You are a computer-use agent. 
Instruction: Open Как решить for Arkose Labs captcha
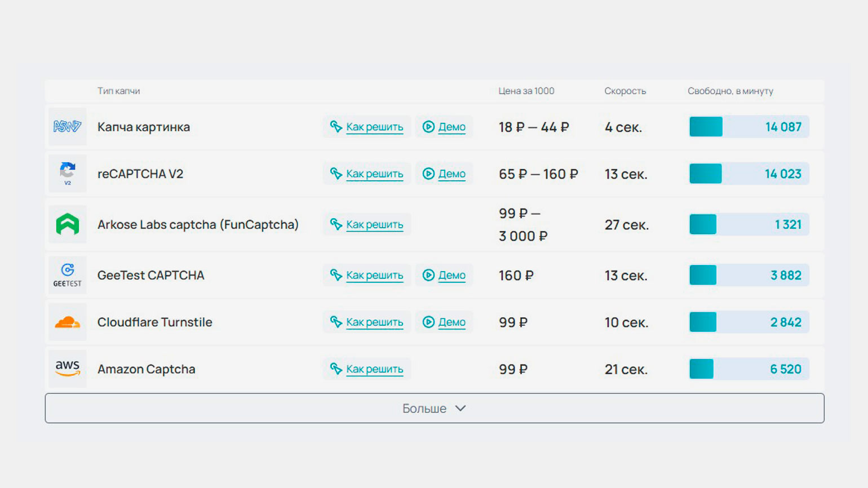click(x=374, y=224)
